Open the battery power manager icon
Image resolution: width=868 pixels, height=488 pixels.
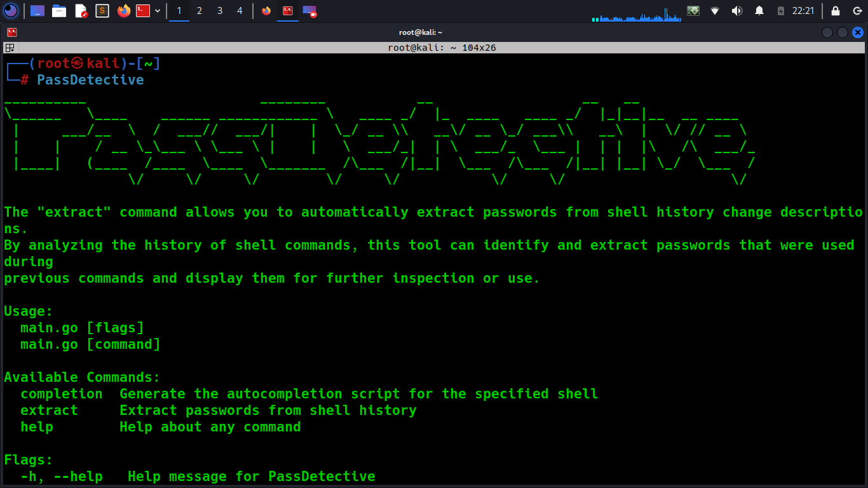click(781, 11)
